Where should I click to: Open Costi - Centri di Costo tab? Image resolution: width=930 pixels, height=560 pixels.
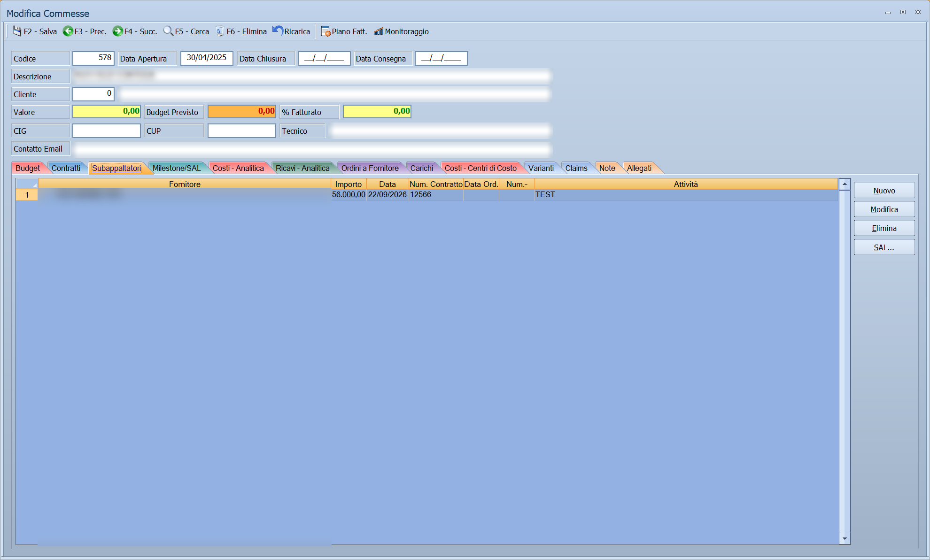click(480, 168)
